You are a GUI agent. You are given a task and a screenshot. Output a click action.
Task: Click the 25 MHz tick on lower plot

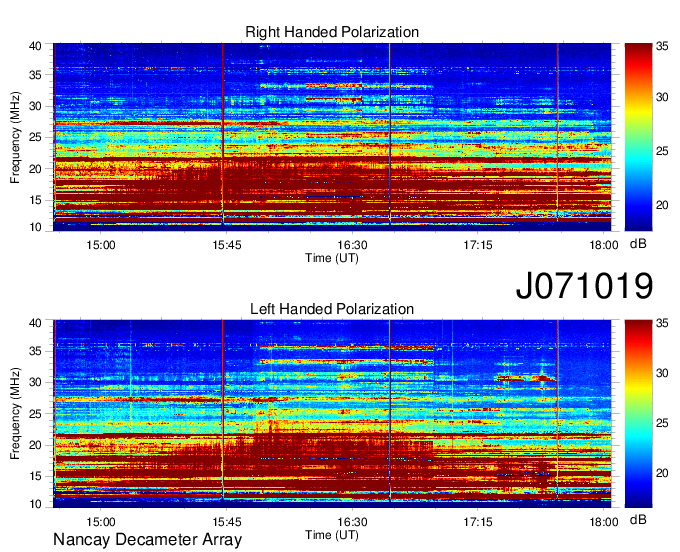(36, 414)
